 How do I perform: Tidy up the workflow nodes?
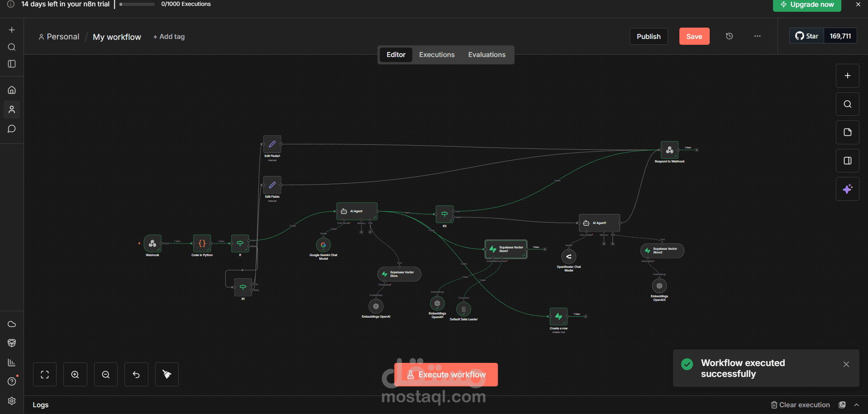(167, 375)
